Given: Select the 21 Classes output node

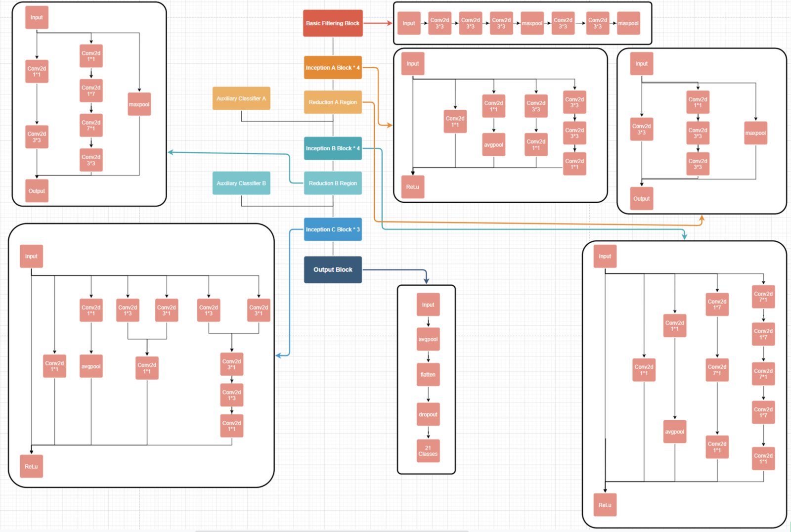Looking at the screenshot, I should 428,450.
